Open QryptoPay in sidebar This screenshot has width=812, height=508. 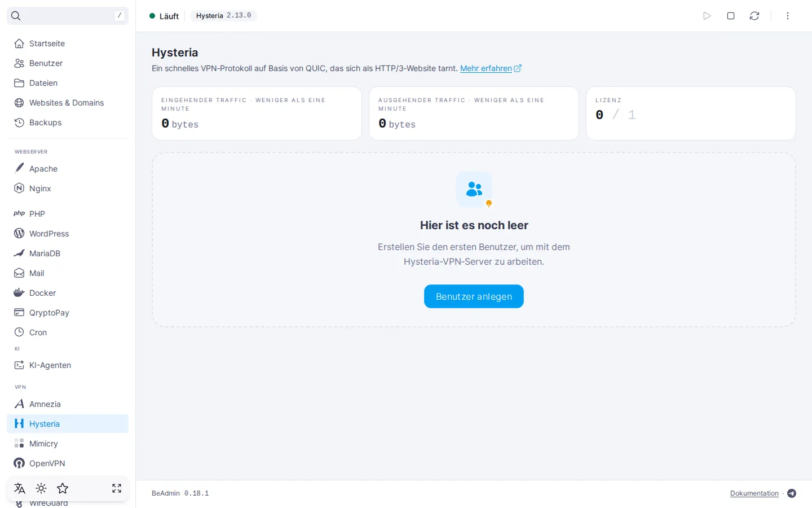[68, 313]
